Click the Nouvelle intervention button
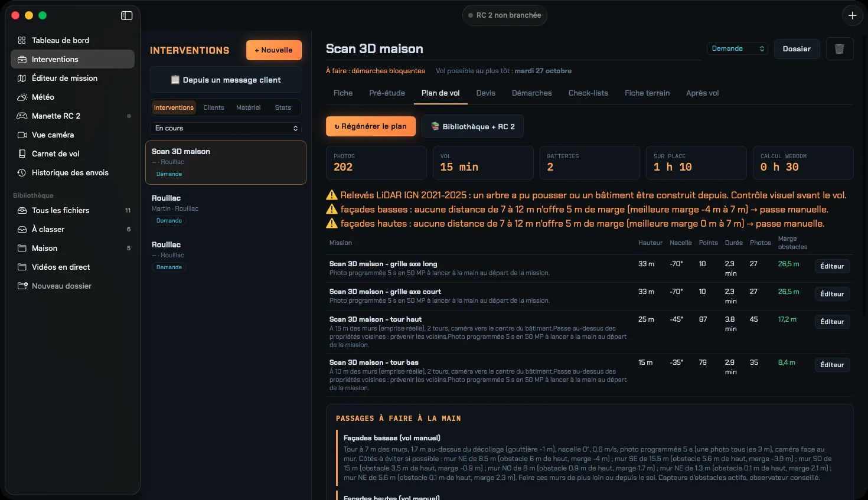This screenshot has height=500, width=868. [x=274, y=50]
